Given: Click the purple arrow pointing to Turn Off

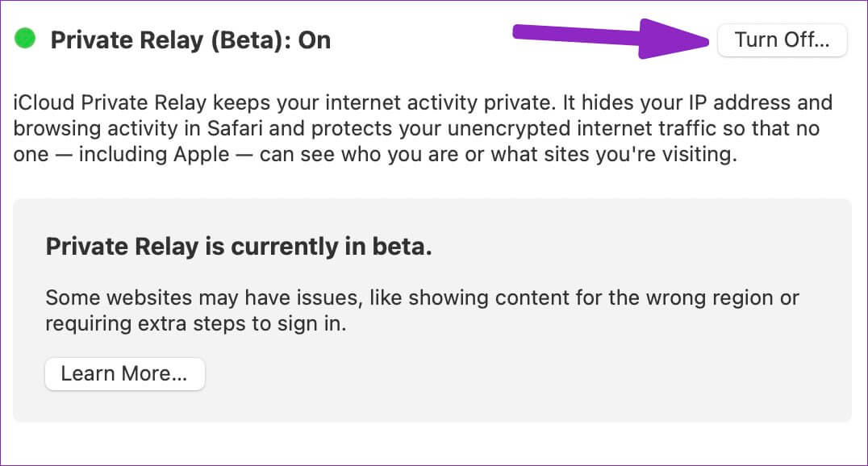Looking at the screenshot, I should tap(611, 38).
